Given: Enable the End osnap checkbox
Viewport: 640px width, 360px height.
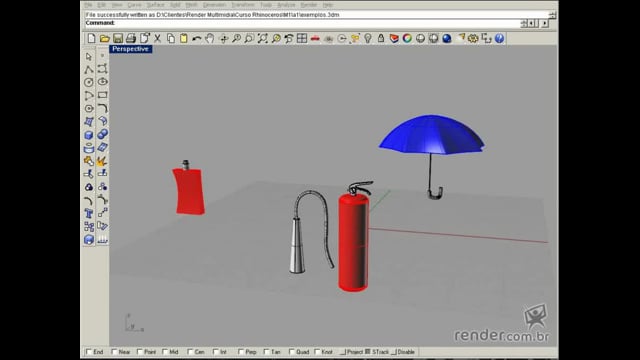Looking at the screenshot, I should [89, 352].
